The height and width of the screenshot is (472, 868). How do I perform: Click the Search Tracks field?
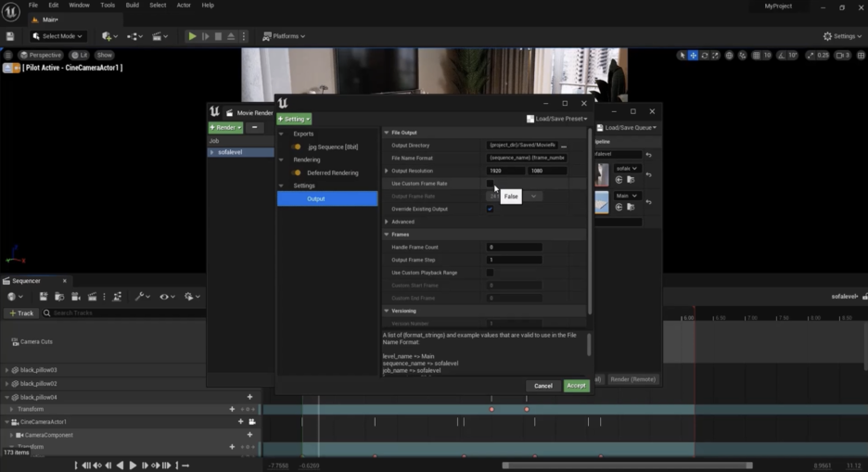click(124, 313)
